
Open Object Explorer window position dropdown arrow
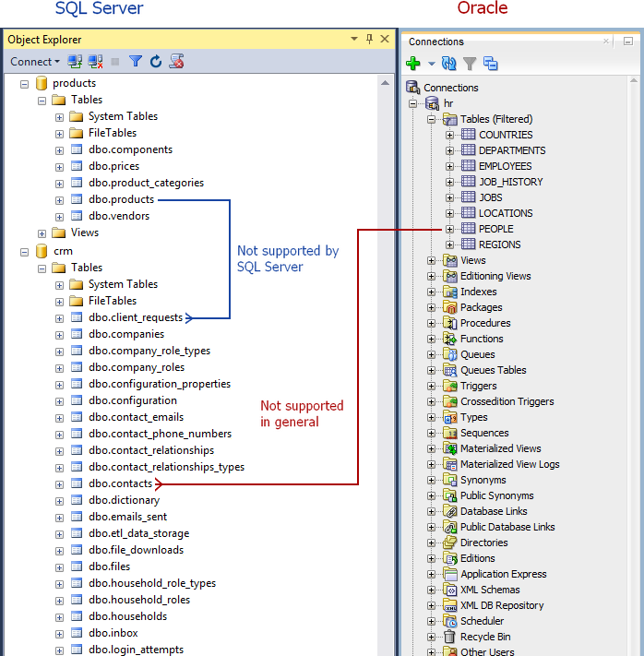pyautogui.click(x=354, y=39)
